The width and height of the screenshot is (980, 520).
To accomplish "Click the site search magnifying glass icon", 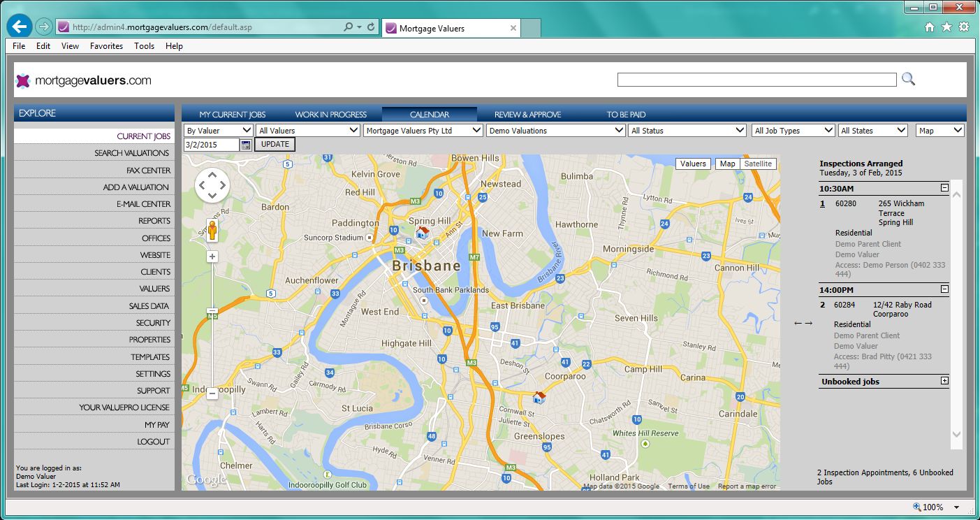I will (x=908, y=79).
